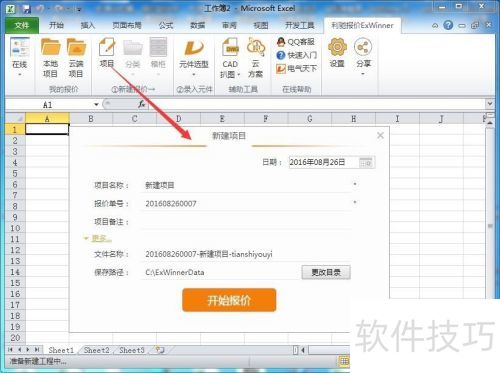Open 本地项目 local projects folder
The height and width of the screenshot is (373, 500).
50,58
